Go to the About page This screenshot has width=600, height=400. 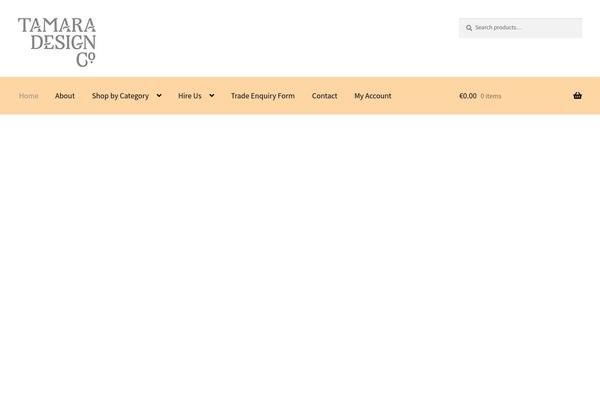coord(65,96)
